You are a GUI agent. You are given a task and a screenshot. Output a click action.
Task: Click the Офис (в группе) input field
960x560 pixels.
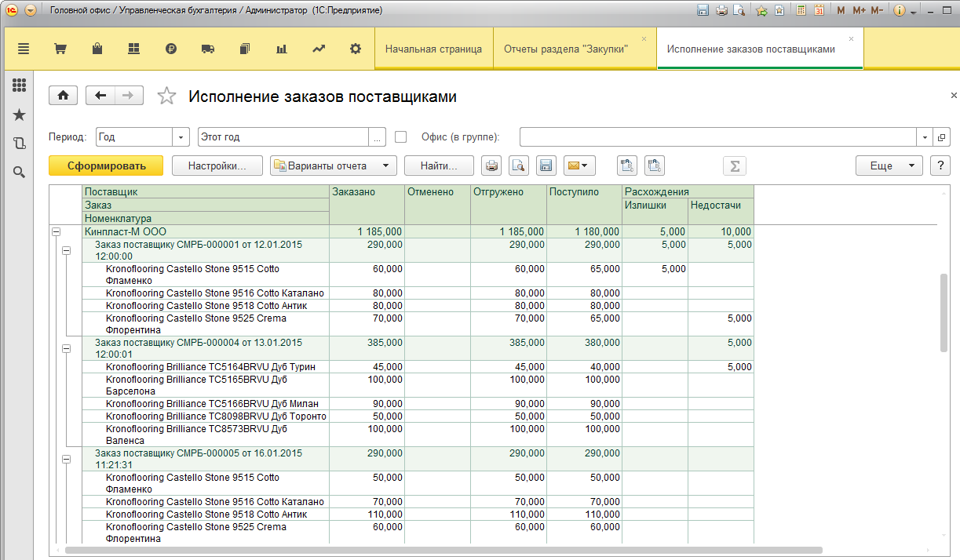719,136
